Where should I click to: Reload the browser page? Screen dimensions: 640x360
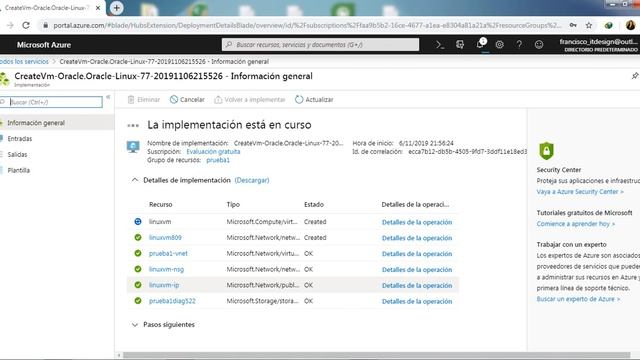coord(26,25)
